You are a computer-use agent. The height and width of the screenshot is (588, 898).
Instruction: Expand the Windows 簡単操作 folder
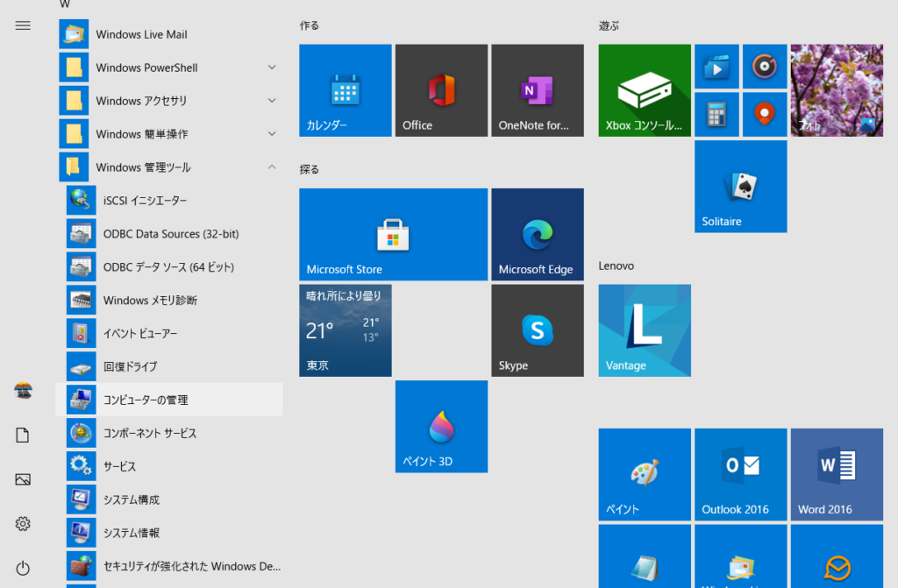click(171, 134)
